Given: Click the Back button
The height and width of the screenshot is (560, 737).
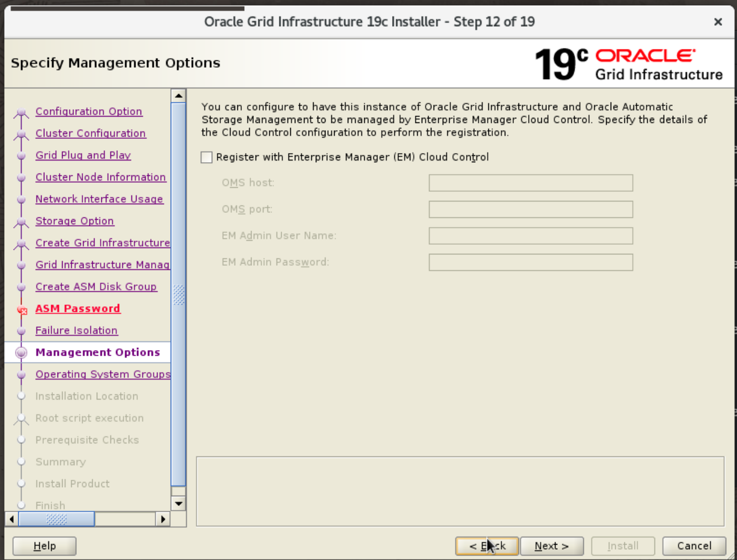Looking at the screenshot, I should 487,546.
